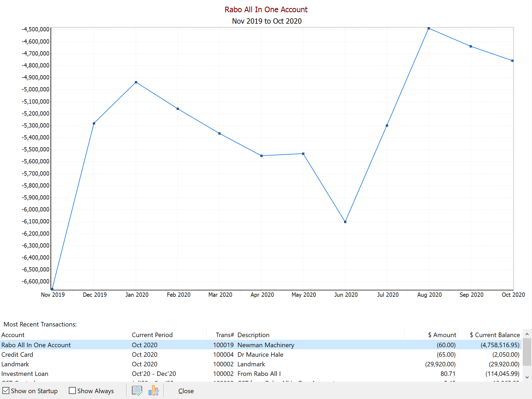
Task: Sort by the $ Amount column header
Action: coord(431,335)
